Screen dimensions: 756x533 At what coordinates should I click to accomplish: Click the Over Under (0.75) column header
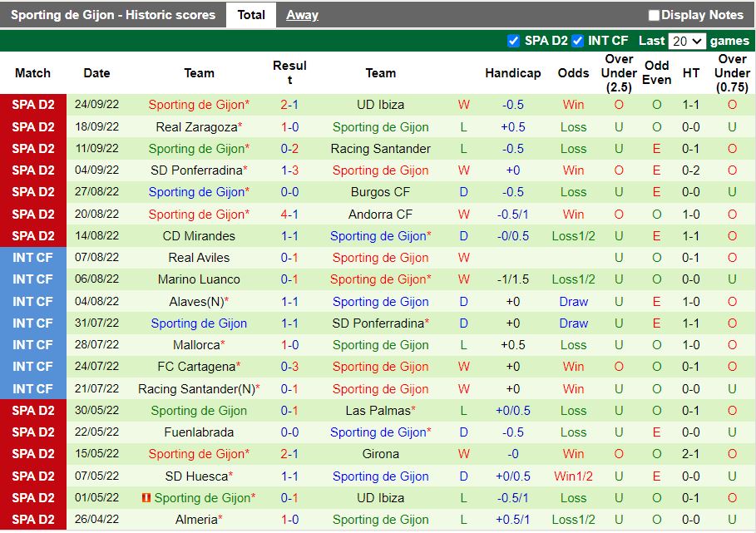tap(732, 73)
